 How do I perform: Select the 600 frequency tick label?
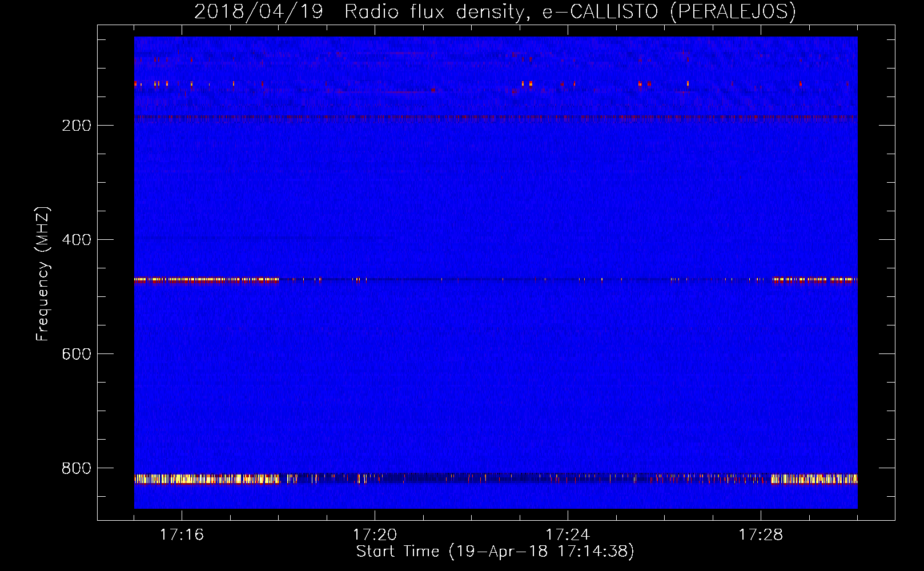tap(76, 354)
